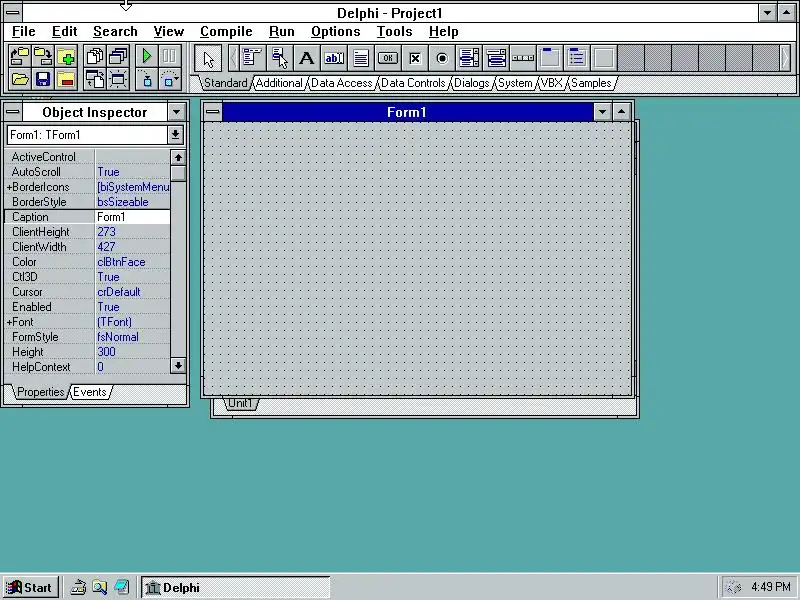
Task: Pick the PopupMenu component from the palette
Action: 279,58
